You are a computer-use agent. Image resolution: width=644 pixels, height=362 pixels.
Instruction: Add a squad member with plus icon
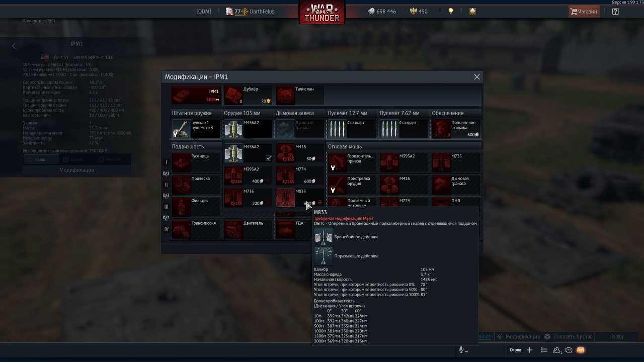coord(529,350)
